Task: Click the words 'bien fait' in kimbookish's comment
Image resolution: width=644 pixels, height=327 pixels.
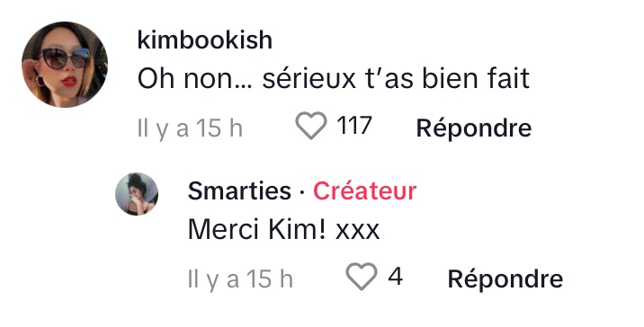Action: (476, 78)
